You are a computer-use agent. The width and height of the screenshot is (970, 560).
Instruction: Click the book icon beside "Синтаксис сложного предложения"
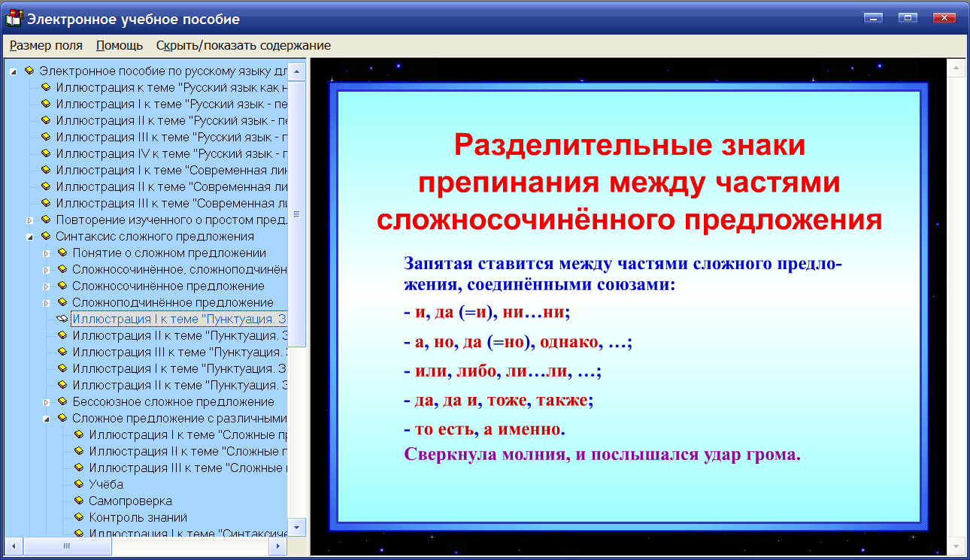[x=45, y=235]
